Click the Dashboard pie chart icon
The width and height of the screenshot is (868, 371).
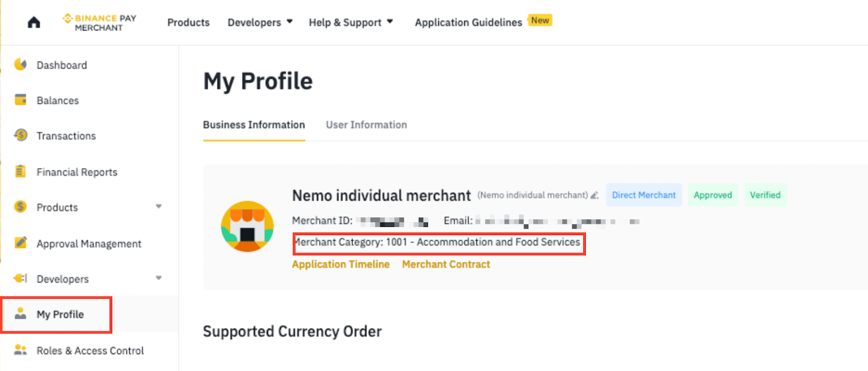(x=21, y=65)
